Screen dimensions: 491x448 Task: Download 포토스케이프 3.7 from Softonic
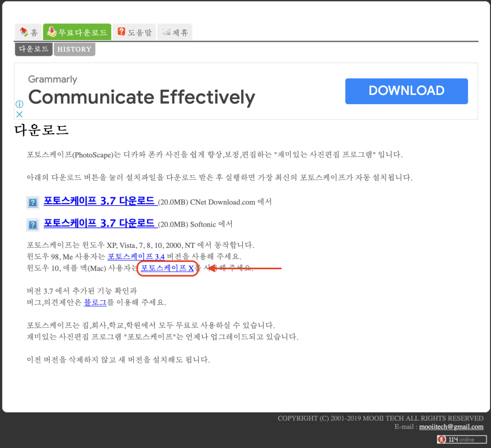[x=100, y=223]
